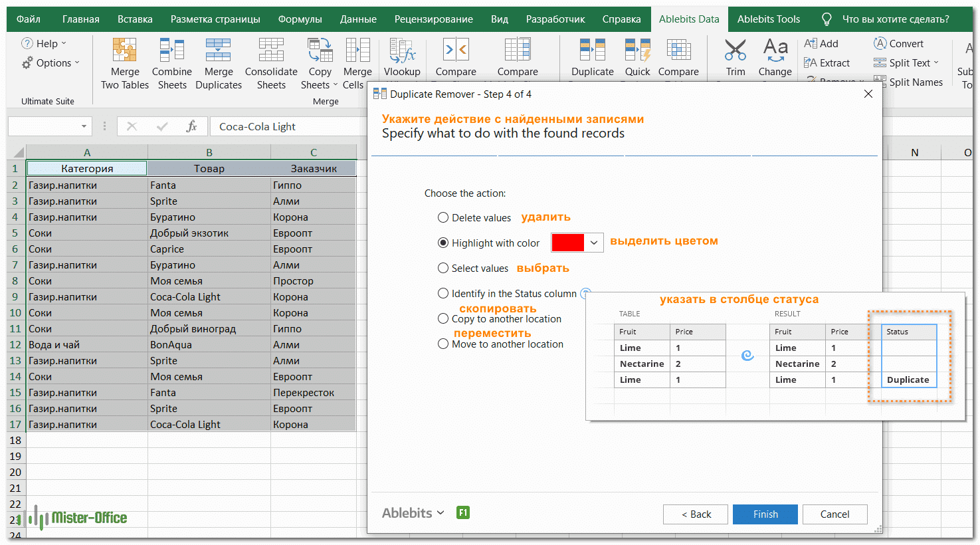Viewport: 980px width, 545px height.
Task: Click the Finish button
Action: tap(765, 514)
